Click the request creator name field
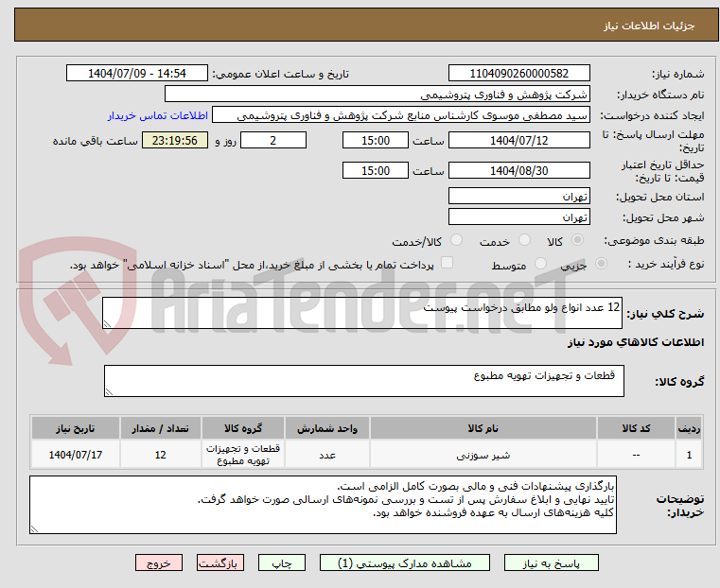 (x=401, y=115)
